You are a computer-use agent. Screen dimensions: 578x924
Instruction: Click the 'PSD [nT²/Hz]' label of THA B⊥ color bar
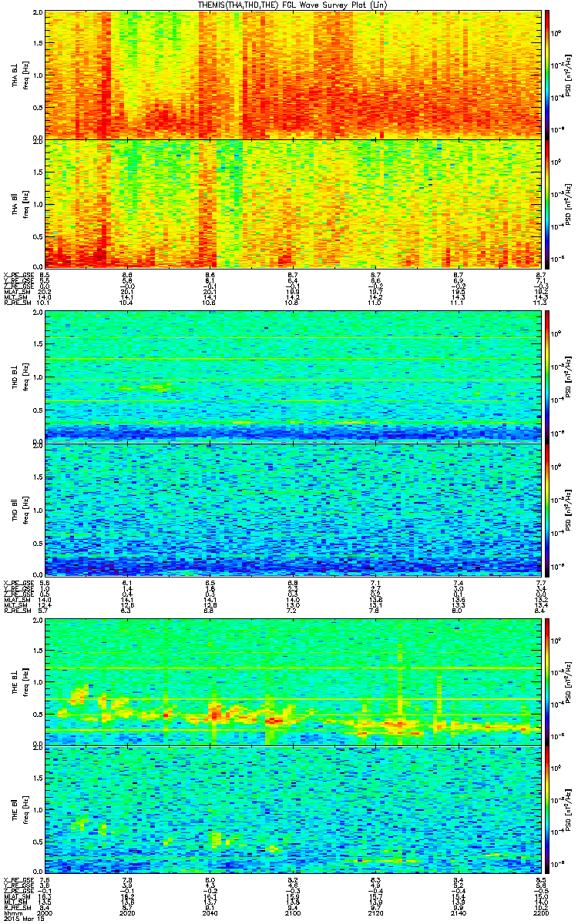(569, 74)
